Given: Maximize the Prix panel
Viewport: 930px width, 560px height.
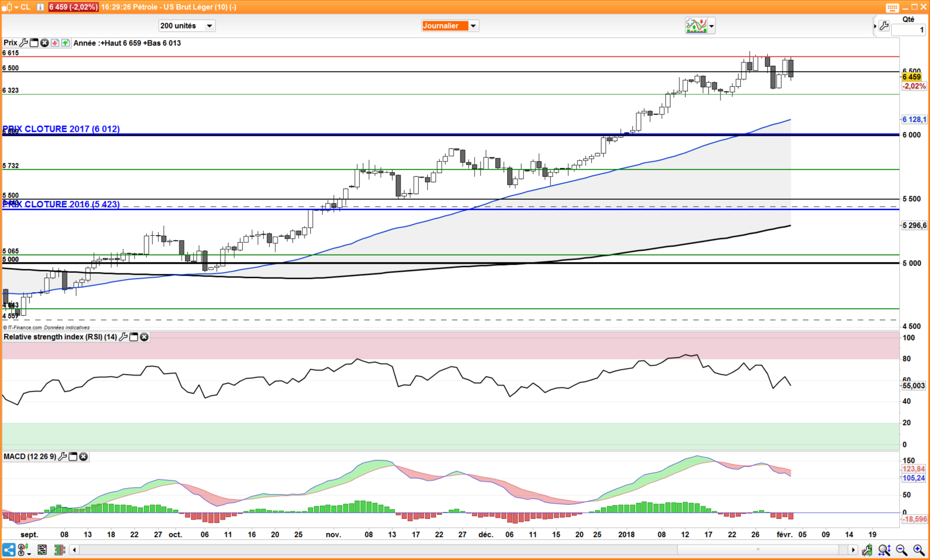Looking at the screenshot, I should (x=34, y=43).
